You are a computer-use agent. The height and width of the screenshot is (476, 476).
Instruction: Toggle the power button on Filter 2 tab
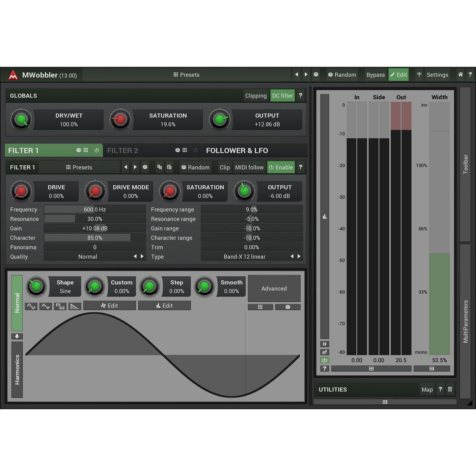pyautogui.click(x=196, y=150)
